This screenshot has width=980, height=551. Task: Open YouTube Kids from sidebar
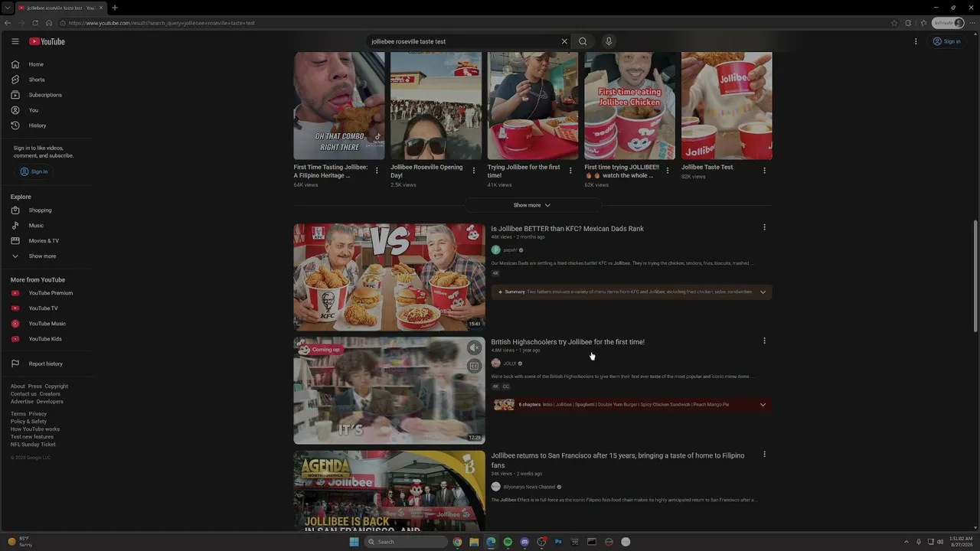click(x=45, y=339)
